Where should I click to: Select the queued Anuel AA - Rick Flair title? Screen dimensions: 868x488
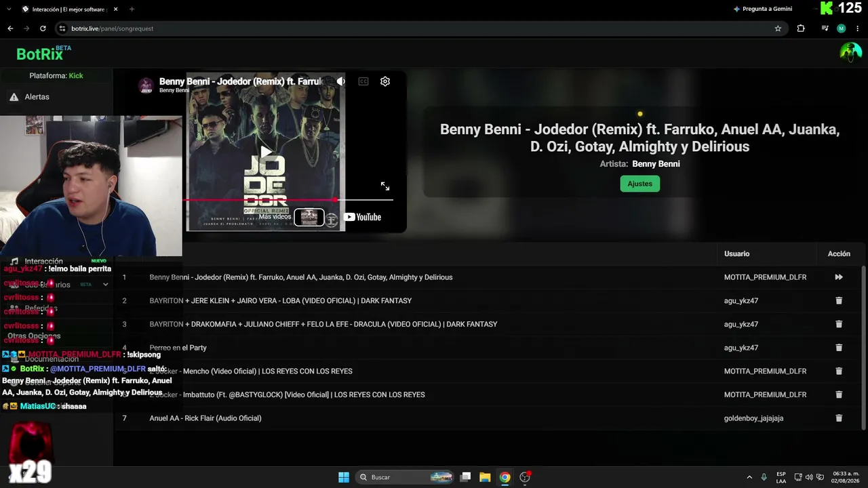pos(205,418)
